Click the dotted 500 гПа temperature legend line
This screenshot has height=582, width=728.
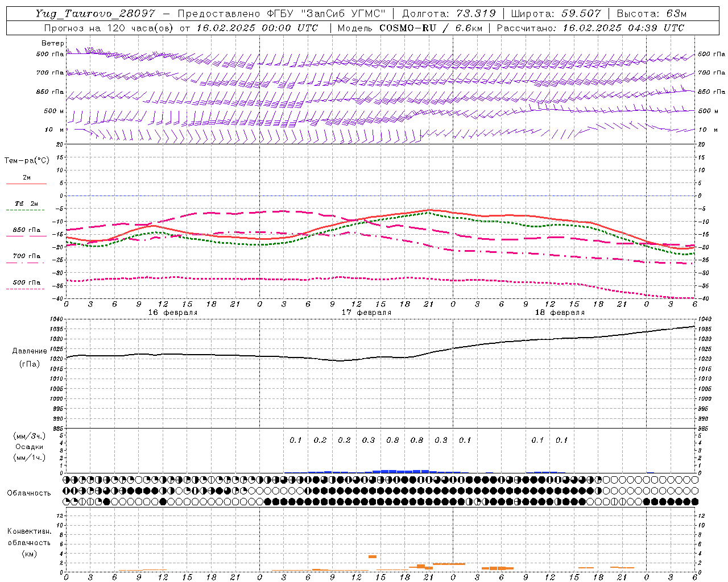pos(25,289)
